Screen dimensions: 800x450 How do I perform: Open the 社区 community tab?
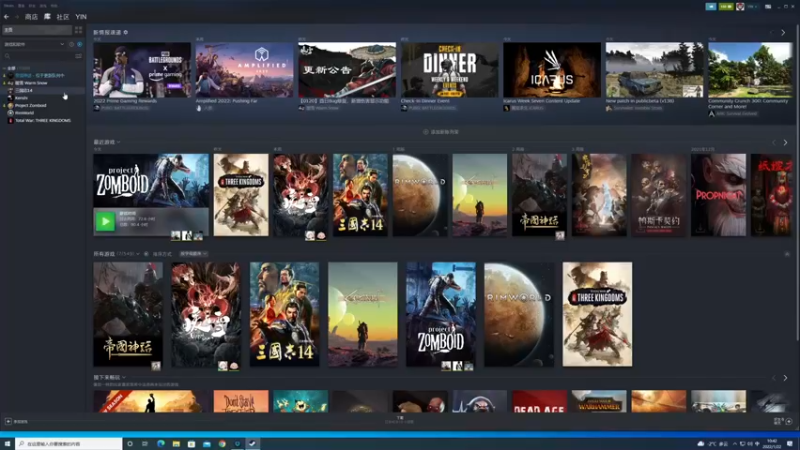tap(63, 17)
